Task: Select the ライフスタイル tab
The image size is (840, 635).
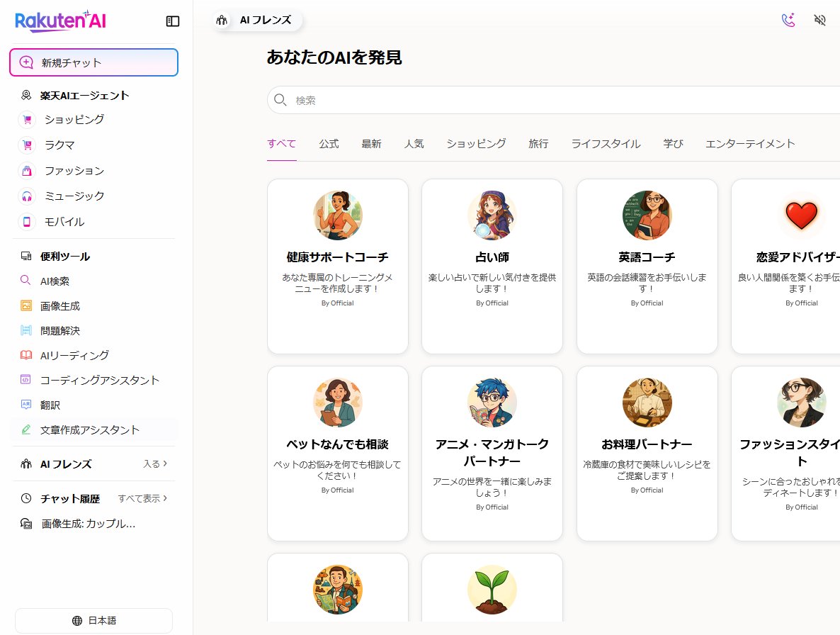Action: (x=606, y=144)
